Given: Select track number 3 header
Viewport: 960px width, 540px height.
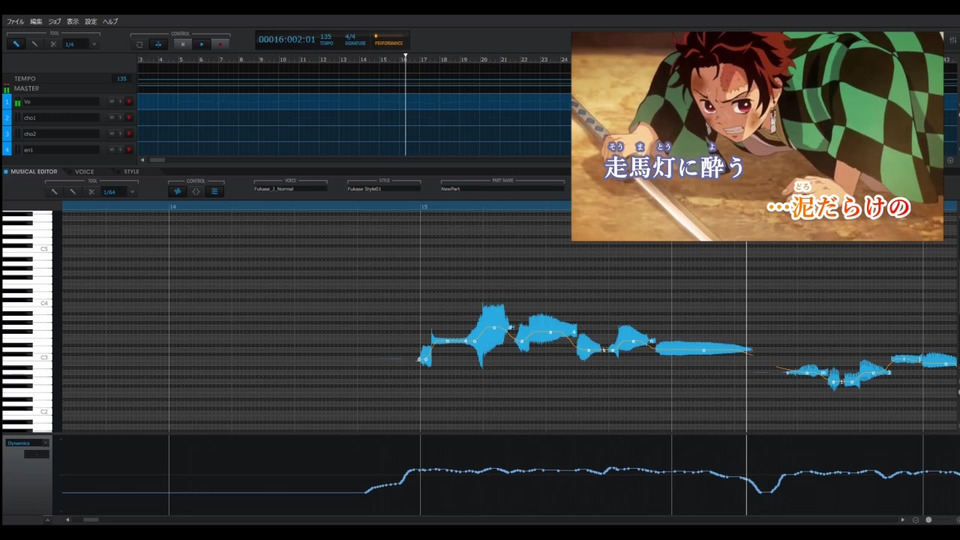Looking at the screenshot, I should [x=7, y=133].
